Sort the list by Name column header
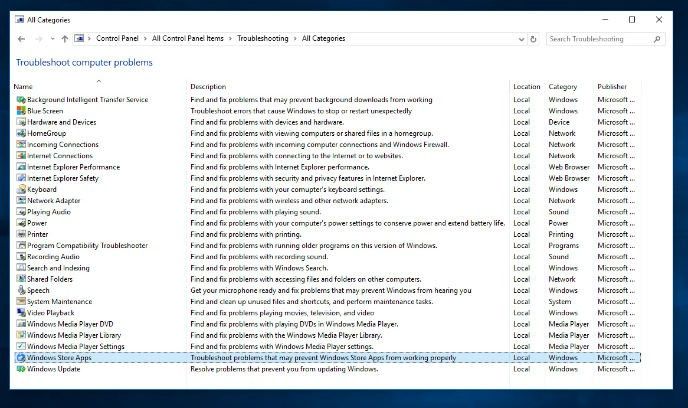Image resolution: width=688 pixels, height=408 pixels. 23,87
